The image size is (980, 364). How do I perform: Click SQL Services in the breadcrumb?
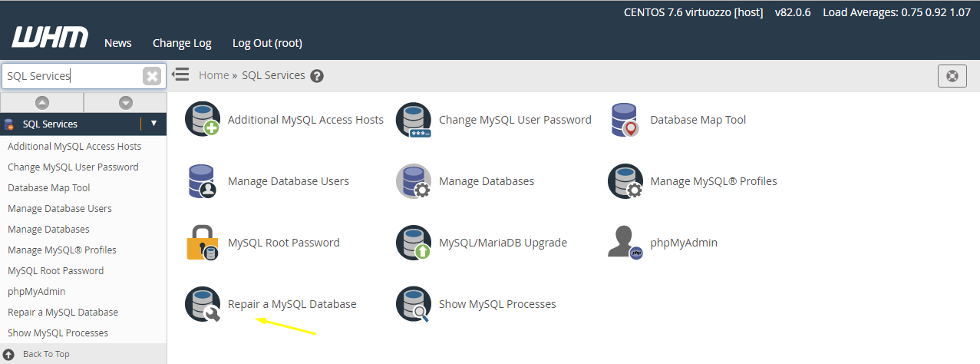(273, 75)
